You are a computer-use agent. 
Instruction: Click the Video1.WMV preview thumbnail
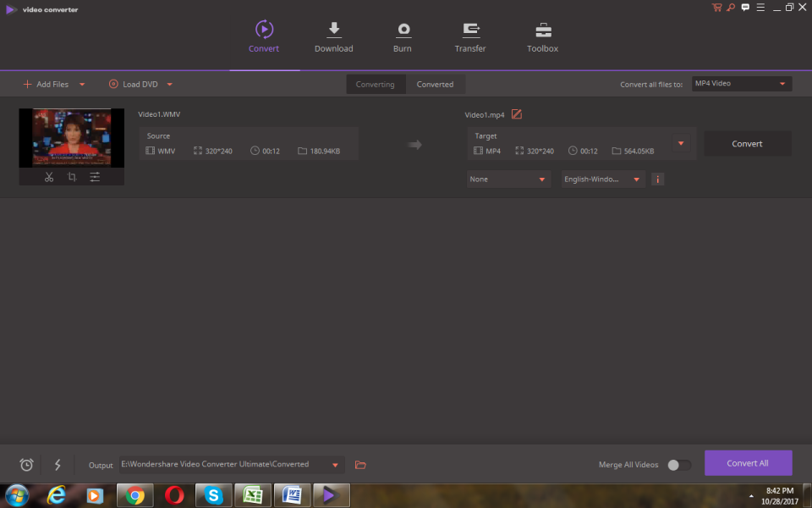[x=72, y=138]
